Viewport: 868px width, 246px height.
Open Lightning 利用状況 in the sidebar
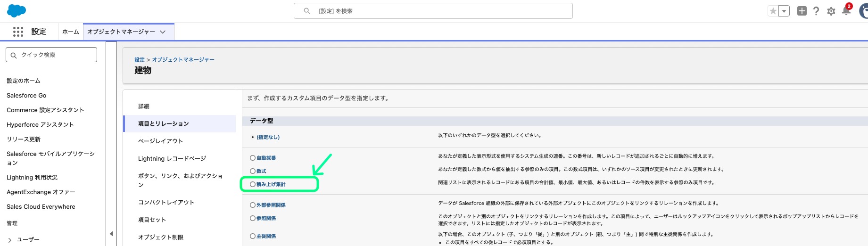click(32, 177)
